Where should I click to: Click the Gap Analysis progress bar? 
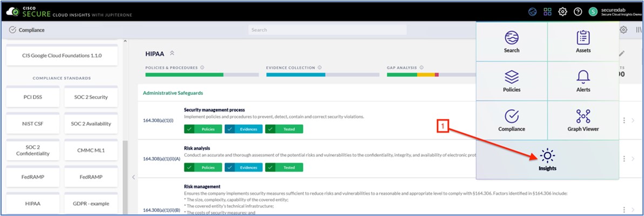(x=431, y=75)
